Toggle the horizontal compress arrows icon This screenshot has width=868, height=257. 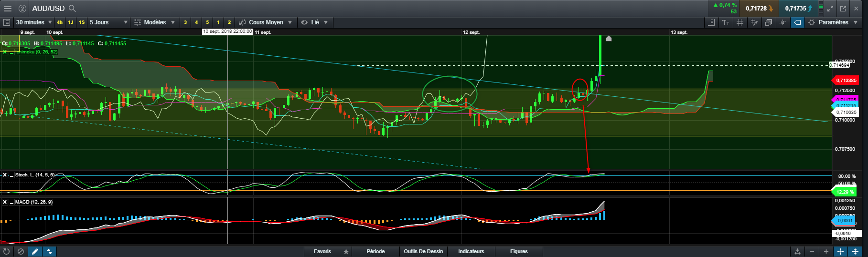[x=840, y=251]
